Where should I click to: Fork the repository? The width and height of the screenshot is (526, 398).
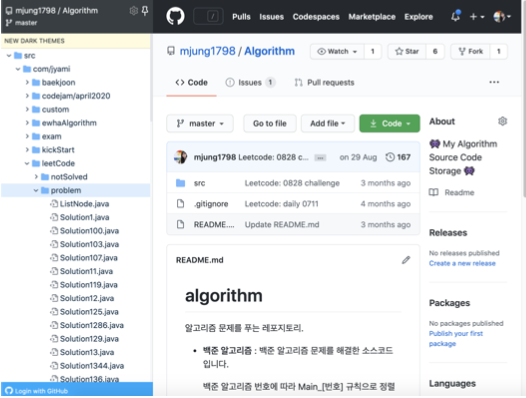[x=471, y=51]
